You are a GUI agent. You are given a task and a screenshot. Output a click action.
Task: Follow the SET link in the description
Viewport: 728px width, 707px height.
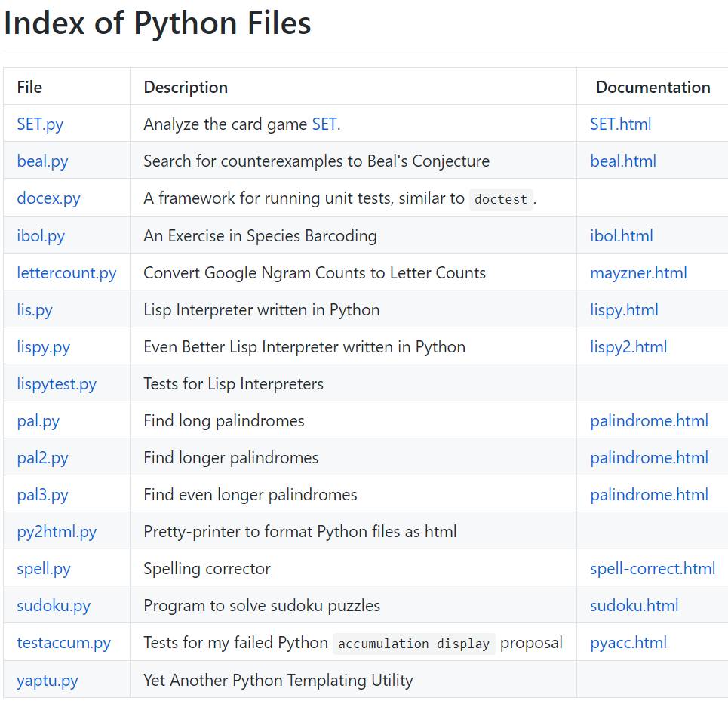click(324, 124)
